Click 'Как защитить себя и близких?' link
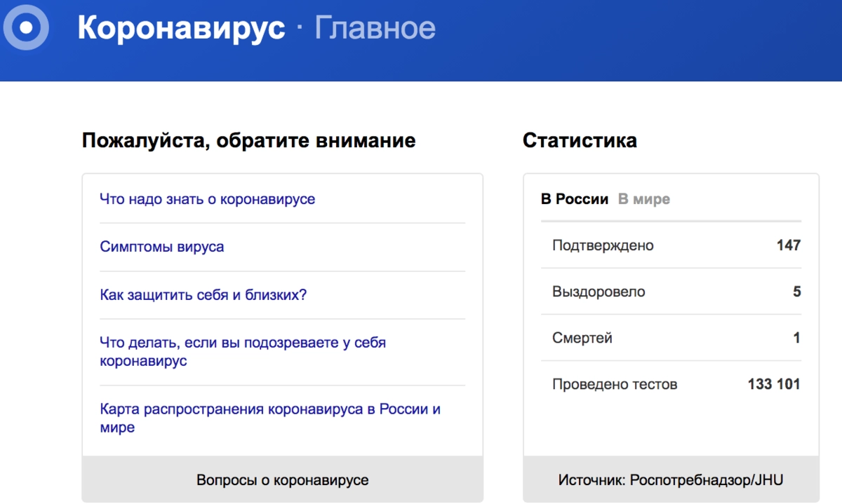The height and width of the screenshot is (504, 842). click(203, 294)
